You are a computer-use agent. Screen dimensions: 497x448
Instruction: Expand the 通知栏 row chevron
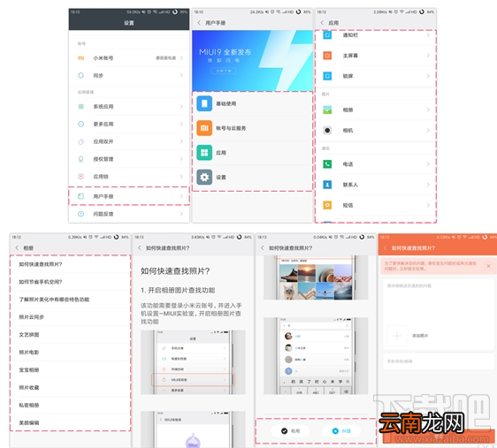pyautogui.click(x=428, y=34)
